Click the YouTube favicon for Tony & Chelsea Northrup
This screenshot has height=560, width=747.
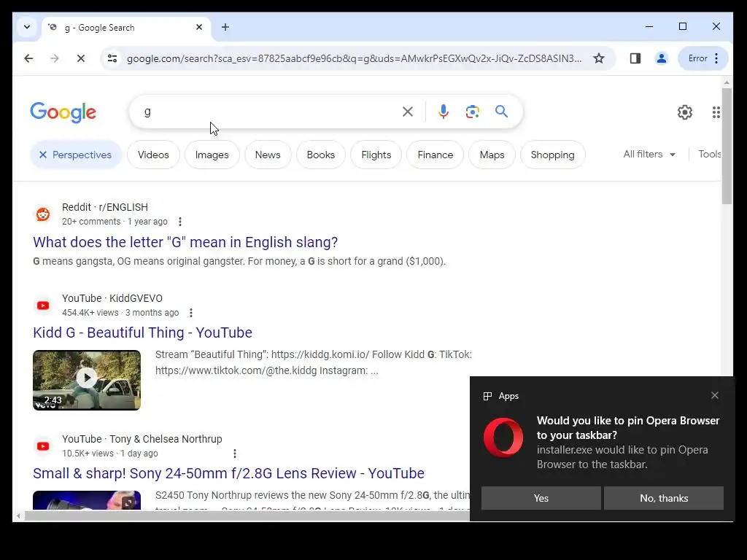[43, 446]
